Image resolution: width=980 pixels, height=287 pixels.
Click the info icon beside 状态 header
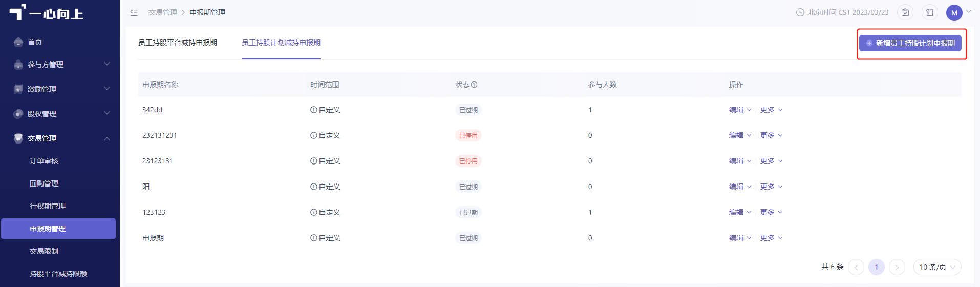pyautogui.click(x=474, y=85)
